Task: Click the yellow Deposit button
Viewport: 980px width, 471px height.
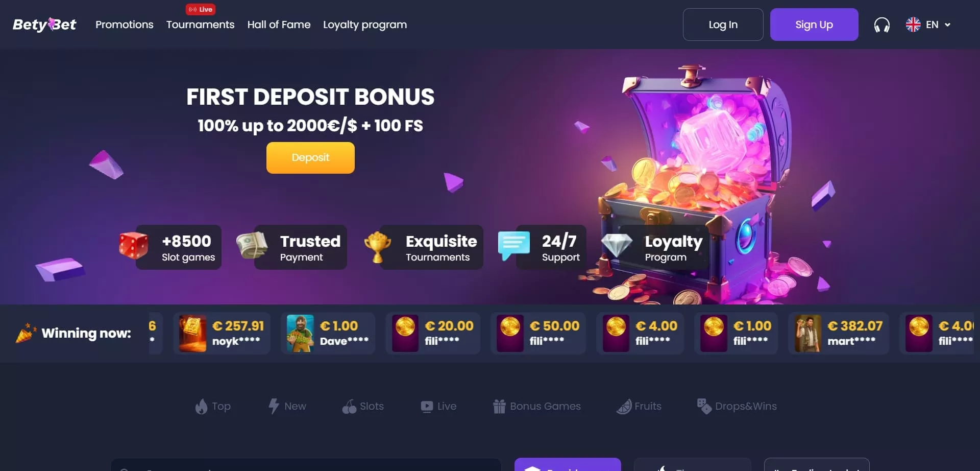Action: pos(310,158)
